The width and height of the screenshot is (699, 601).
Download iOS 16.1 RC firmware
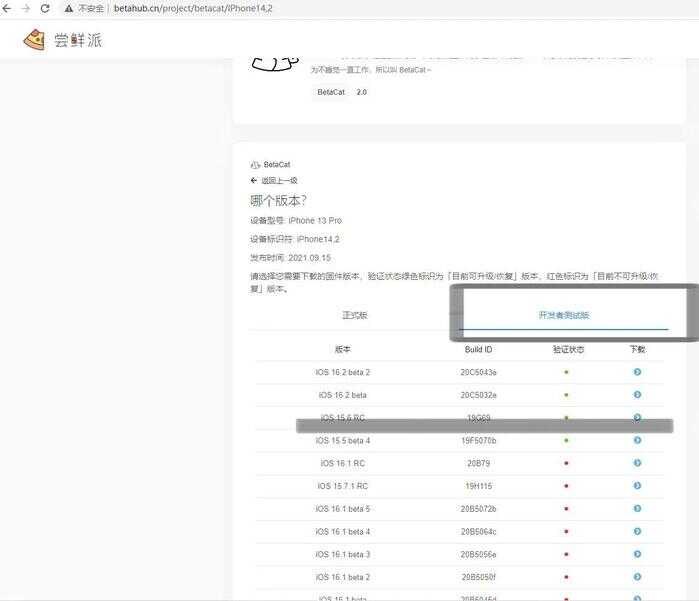(637, 463)
